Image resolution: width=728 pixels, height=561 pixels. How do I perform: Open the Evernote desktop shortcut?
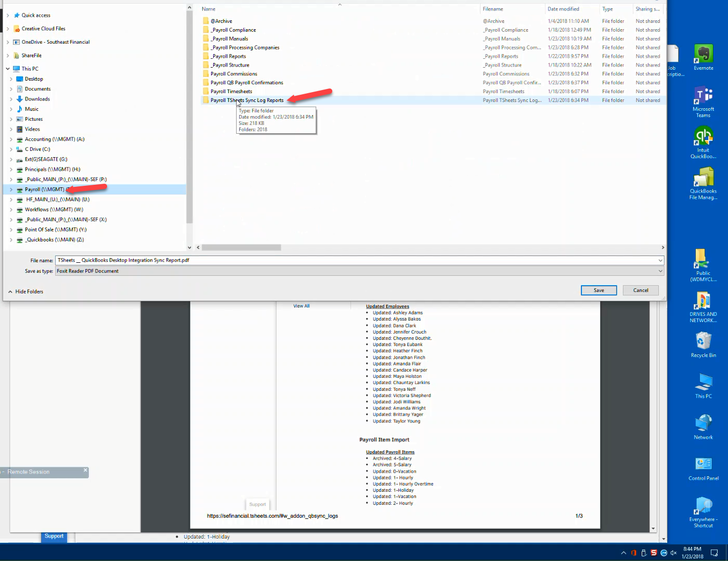click(x=703, y=56)
